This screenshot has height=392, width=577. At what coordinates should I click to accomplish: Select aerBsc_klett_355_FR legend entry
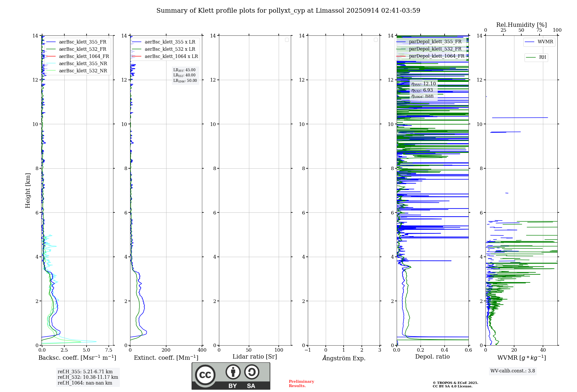click(x=77, y=42)
